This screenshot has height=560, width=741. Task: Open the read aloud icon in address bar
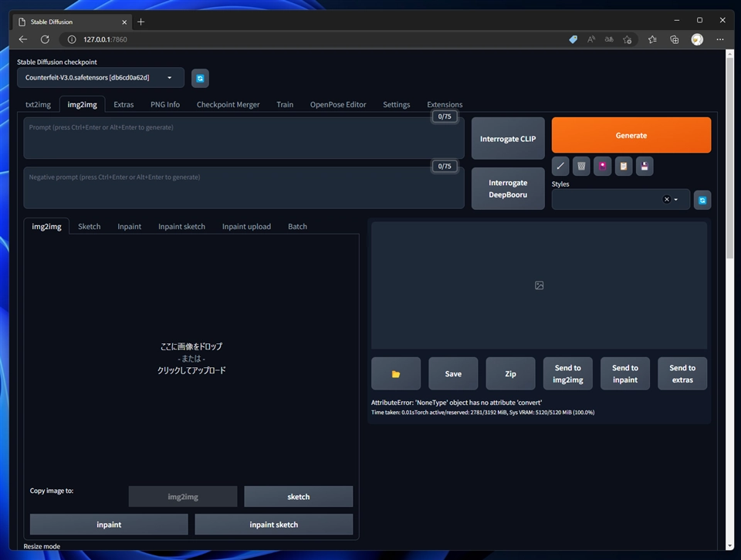pyautogui.click(x=591, y=39)
